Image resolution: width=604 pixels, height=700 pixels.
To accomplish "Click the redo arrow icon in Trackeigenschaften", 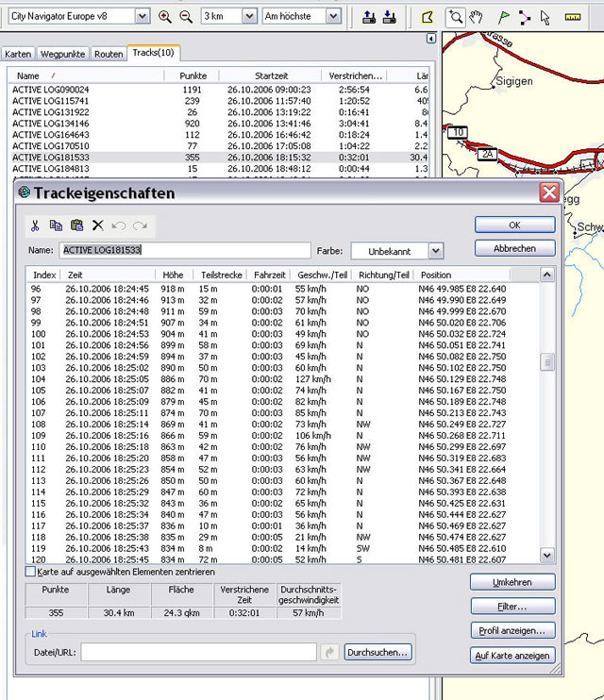I will (x=140, y=225).
